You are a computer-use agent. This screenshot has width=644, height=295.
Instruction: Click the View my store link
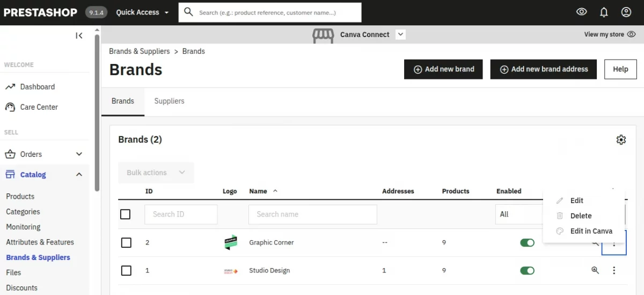pos(610,34)
